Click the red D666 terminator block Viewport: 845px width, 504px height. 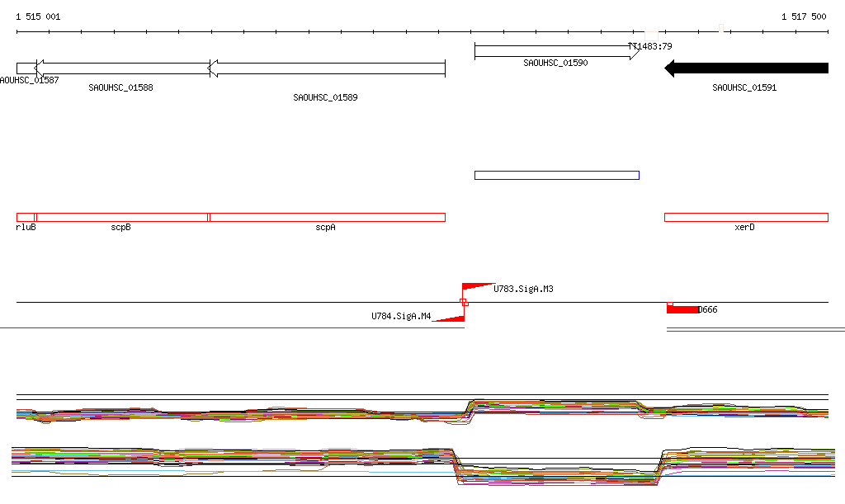pos(682,309)
